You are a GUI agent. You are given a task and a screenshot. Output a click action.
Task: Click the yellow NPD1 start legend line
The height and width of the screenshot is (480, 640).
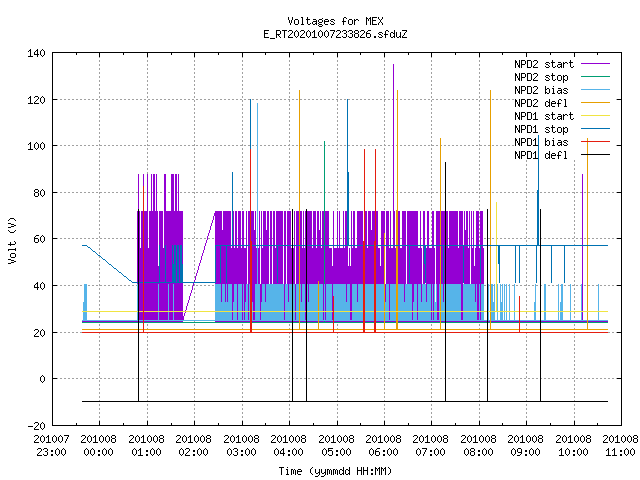(x=595, y=116)
